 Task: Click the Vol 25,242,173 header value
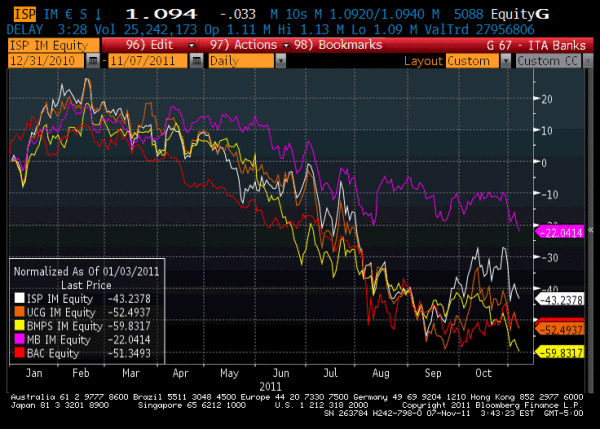pos(146,29)
